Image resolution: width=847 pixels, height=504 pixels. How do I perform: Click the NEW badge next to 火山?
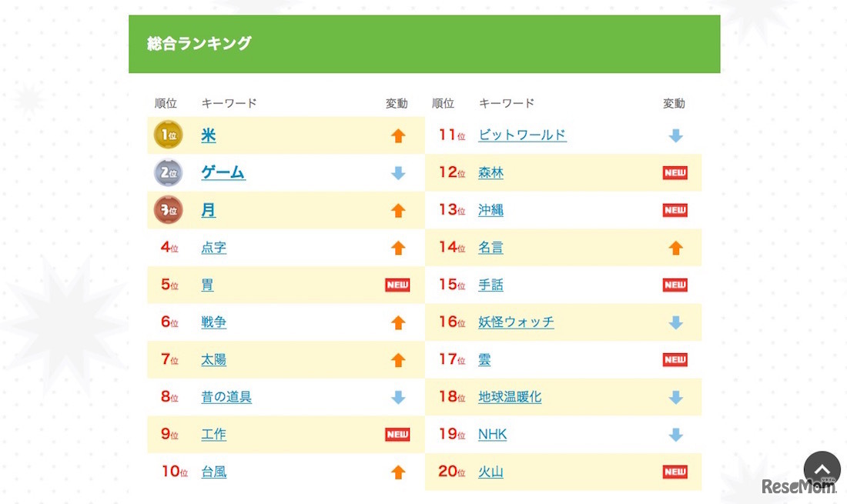tap(675, 472)
